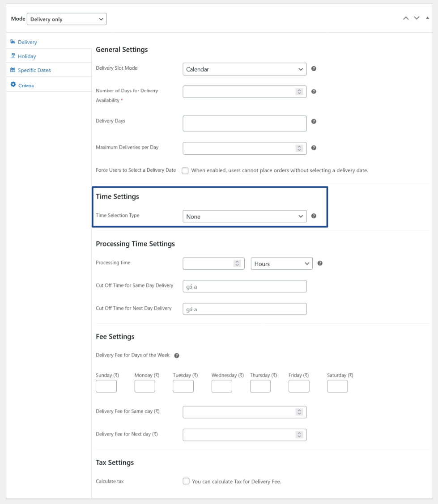This screenshot has width=438, height=504.
Task: Click help icon next to Processing time
Action: point(320,263)
